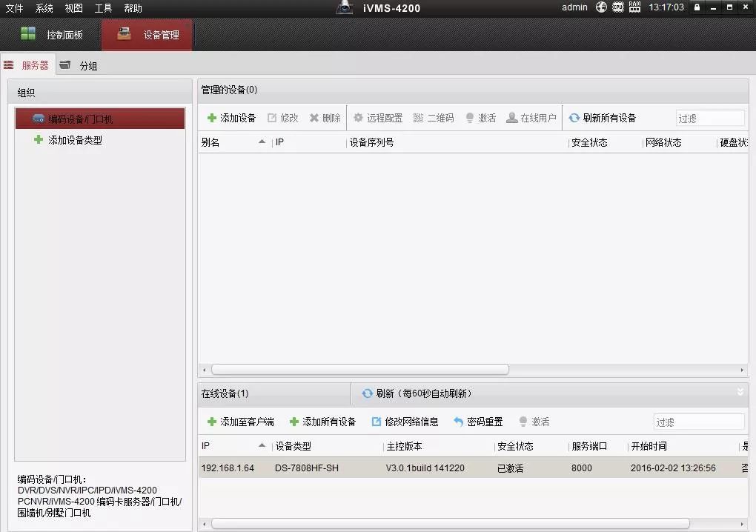The height and width of the screenshot is (532, 756).
Task: Click the 删除 delete X icon
Action: pos(314,118)
